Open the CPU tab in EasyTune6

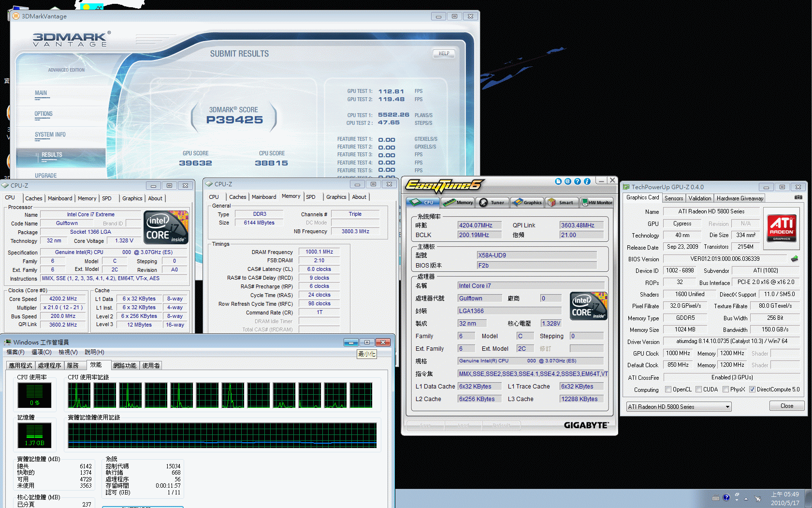click(x=422, y=202)
